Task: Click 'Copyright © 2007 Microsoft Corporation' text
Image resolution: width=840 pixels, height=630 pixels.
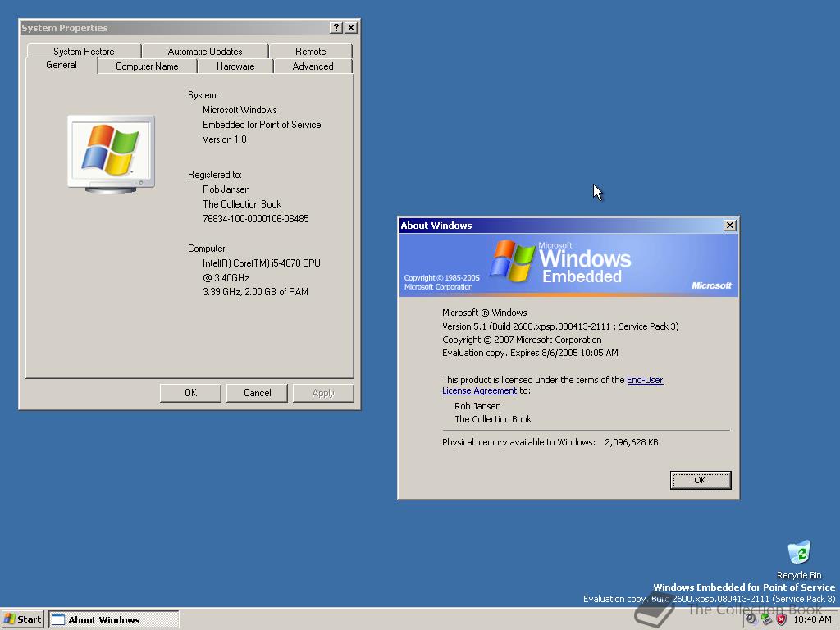Action: [522, 340]
